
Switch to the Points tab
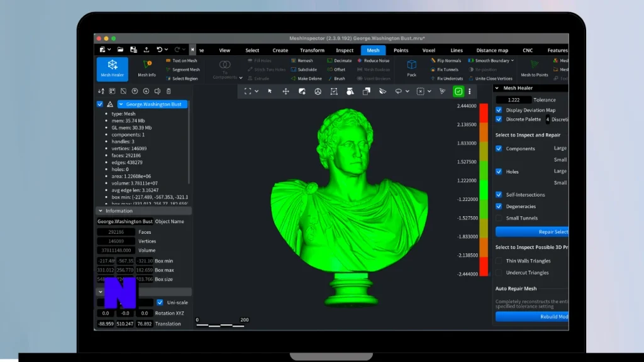coord(401,50)
